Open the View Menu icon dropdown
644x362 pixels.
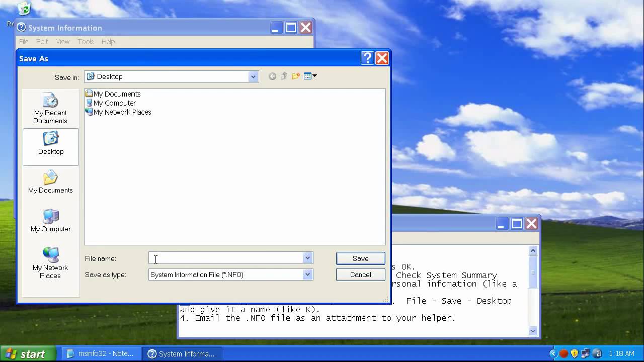[x=310, y=76]
